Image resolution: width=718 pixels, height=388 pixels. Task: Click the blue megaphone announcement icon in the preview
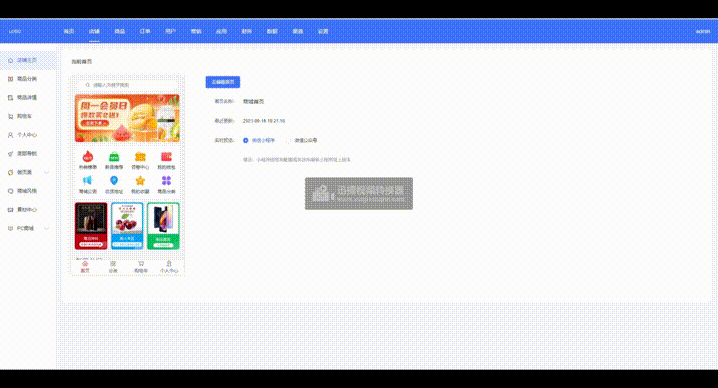[x=87, y=180]
